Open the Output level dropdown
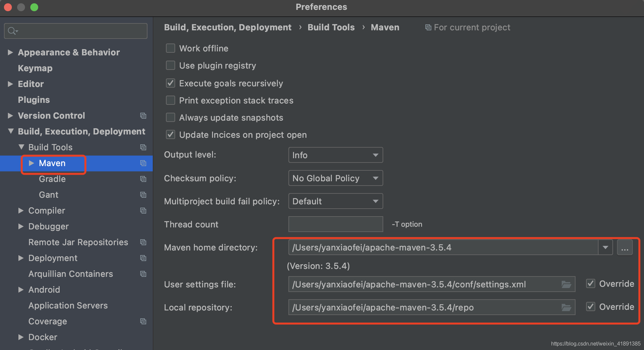644x350 pixels. 335,155
